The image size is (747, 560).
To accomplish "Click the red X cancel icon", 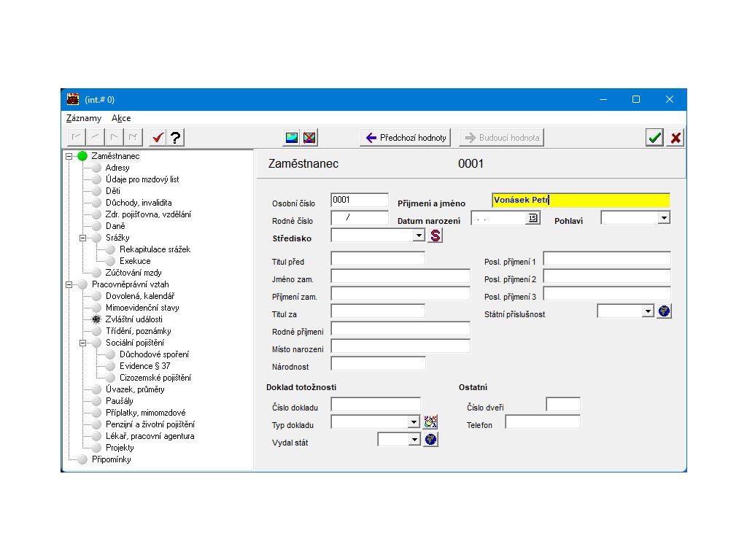I will [x=676, y=137].
